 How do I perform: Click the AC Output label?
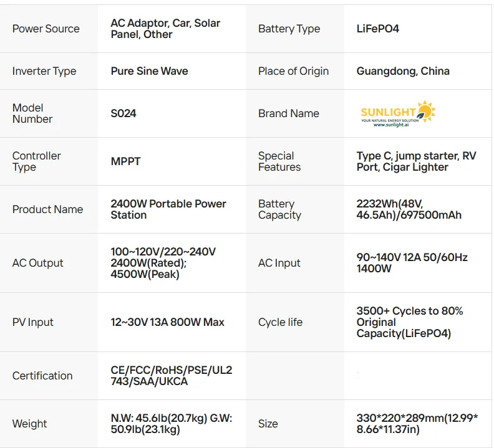[x=38, y=263]
